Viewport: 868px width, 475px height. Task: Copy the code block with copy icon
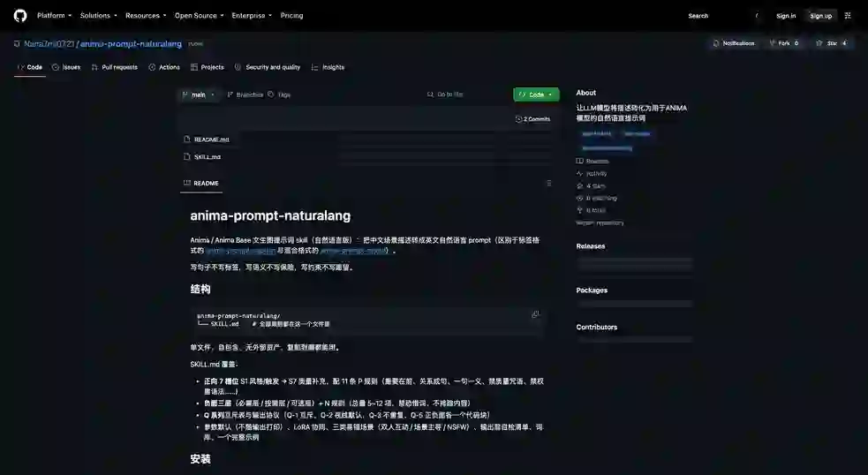point(535,314)
